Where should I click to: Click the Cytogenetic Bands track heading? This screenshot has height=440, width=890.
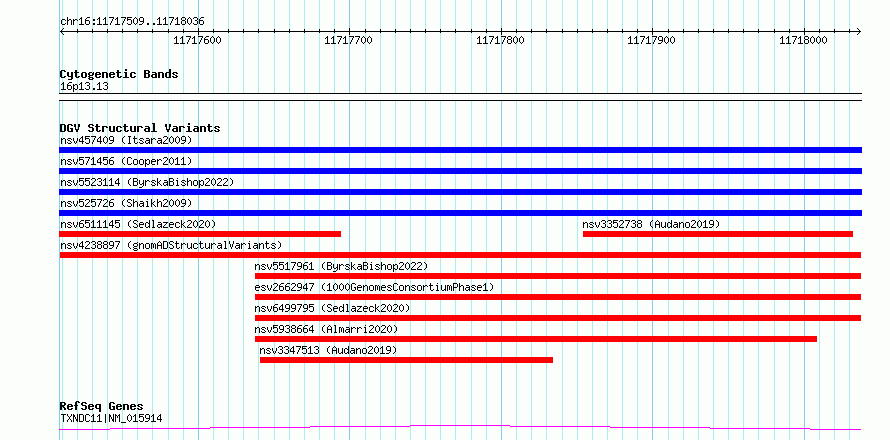pos(119,74)
